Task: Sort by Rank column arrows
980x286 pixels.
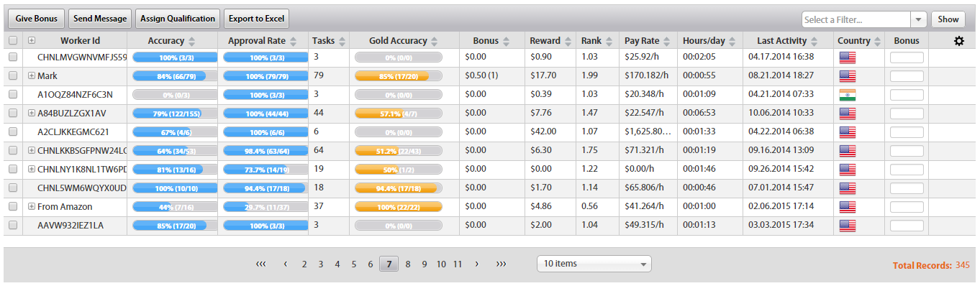Action: pyautogui.click(x=608, y=42)
